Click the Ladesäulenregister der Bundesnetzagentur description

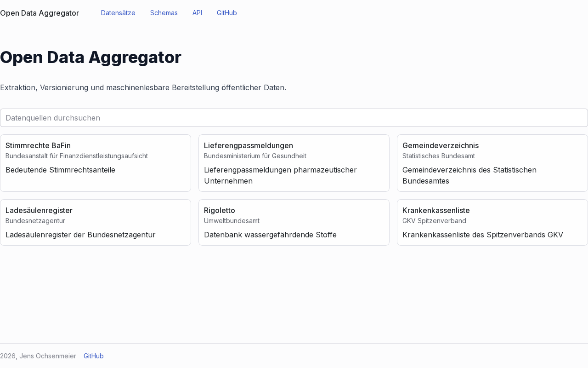click(x=80, y=235)
